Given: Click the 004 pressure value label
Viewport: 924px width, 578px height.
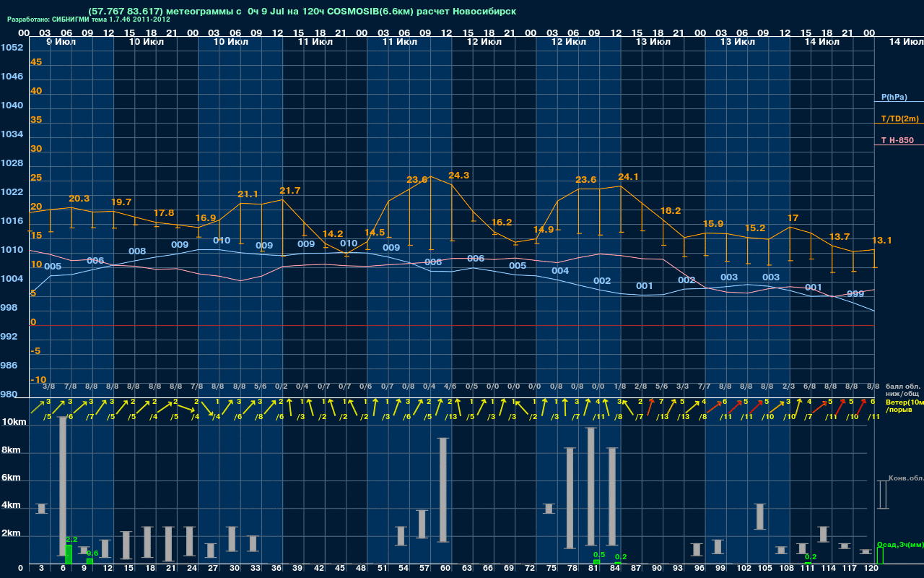Looking at the screenshot, I should 560,271.
